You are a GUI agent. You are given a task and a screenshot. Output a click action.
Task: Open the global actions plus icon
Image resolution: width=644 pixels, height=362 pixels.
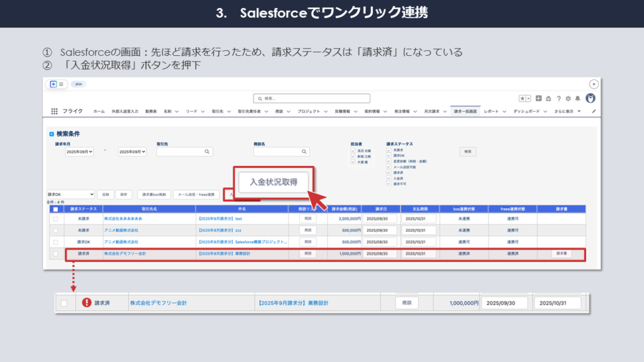(538, 99)
